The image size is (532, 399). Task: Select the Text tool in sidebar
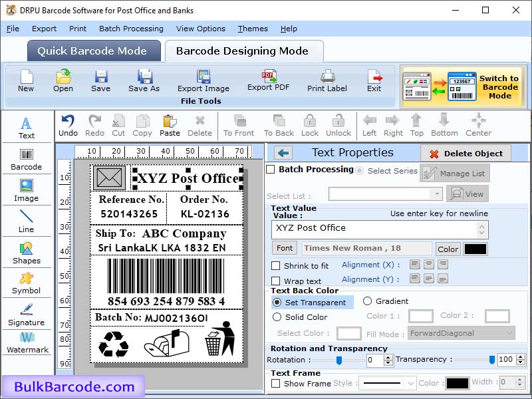pyautogui.click(x=27, y=128)
